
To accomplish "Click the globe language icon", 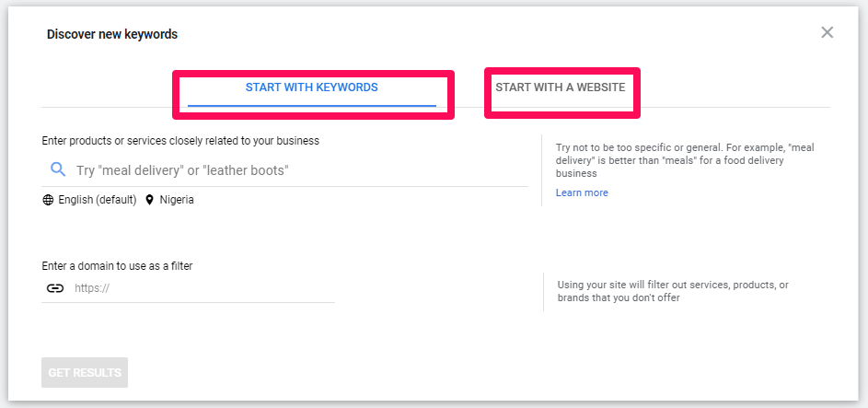I will click(48, 200).
